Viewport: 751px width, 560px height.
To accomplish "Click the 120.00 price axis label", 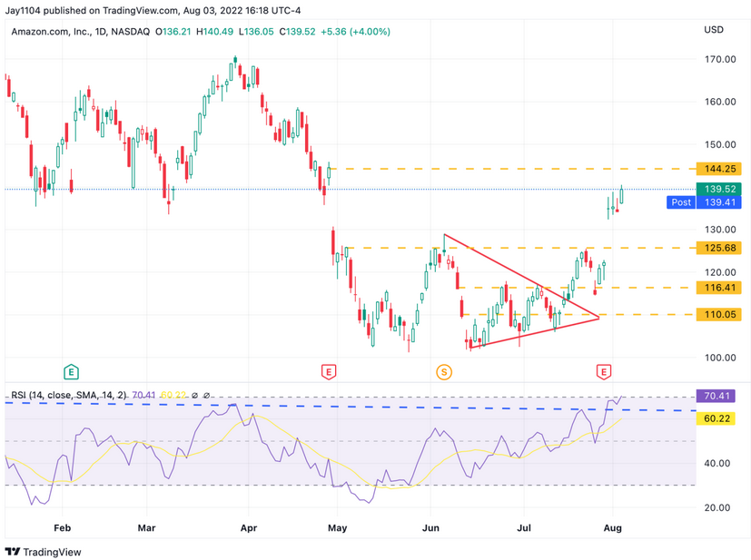I will pyautogui.click(x=720, y=272).
